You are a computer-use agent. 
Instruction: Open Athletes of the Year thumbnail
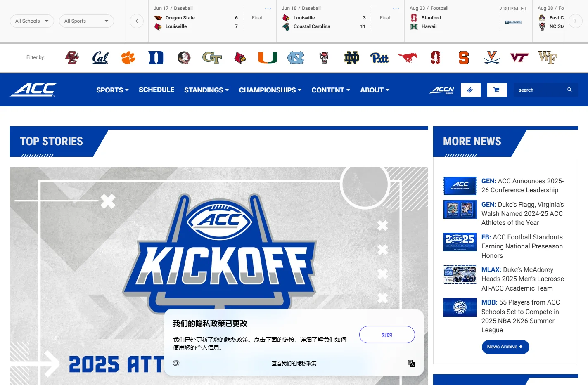point(460,209)
